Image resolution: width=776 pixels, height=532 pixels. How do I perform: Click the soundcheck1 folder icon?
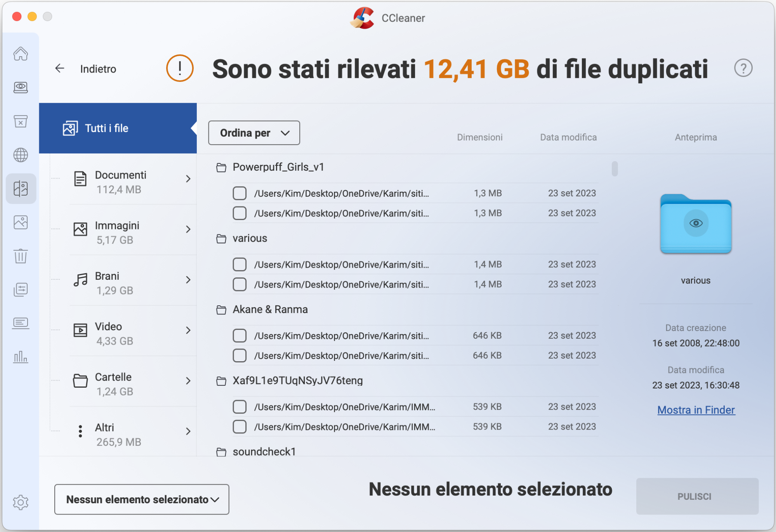[x=221, y=452]
